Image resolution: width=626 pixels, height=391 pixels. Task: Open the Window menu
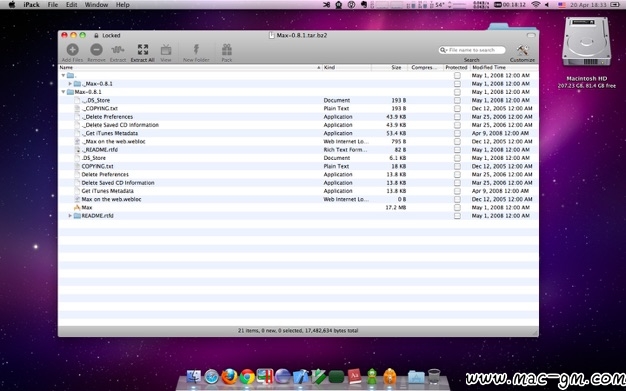point(96,5)
